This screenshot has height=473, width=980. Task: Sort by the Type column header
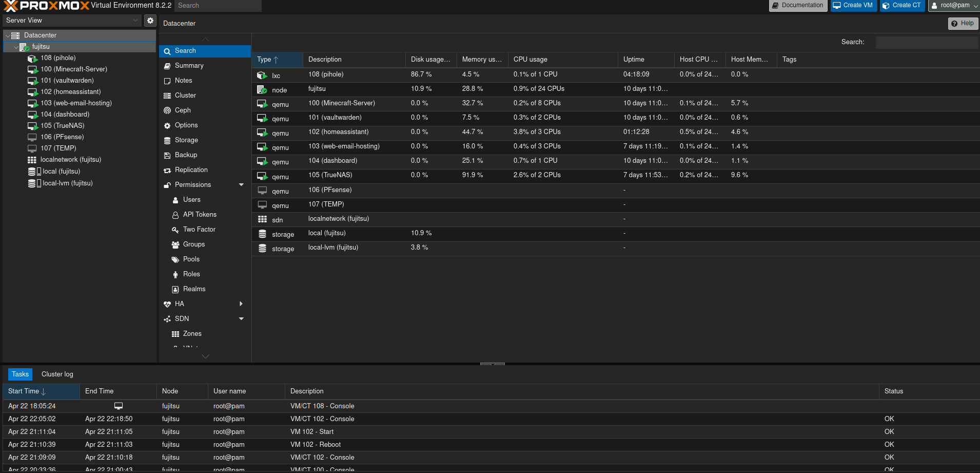pos(277,60)
